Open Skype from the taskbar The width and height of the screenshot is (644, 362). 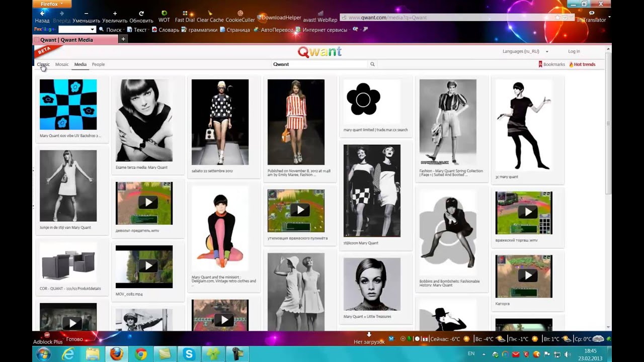(189, 354)
